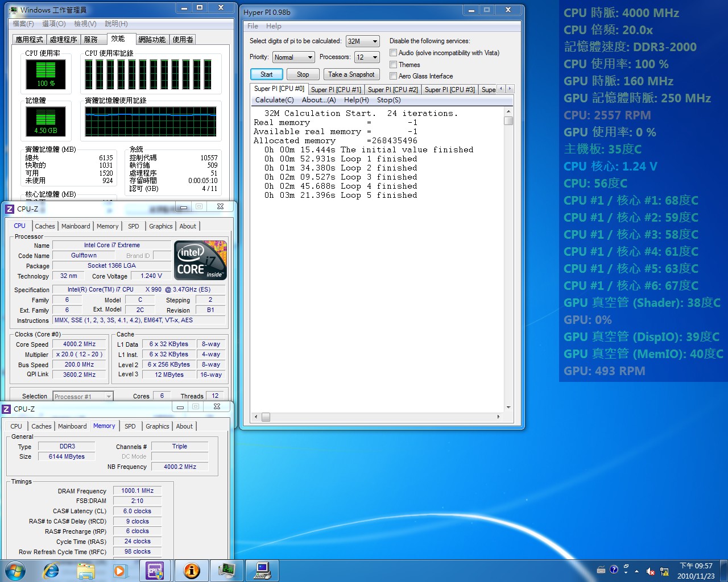Click Super PI scrollbar down arrow
This screenshot has height=582, width=728.
click(508, 408)
